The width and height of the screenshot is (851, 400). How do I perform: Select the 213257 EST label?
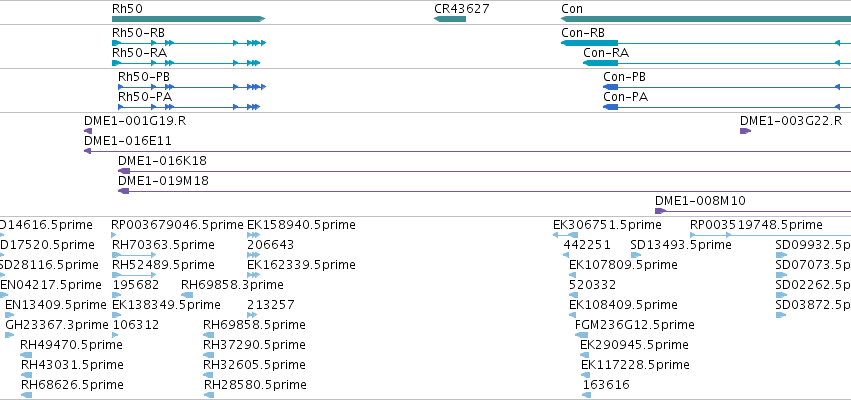pyautogui.click(x=270, y=304)
